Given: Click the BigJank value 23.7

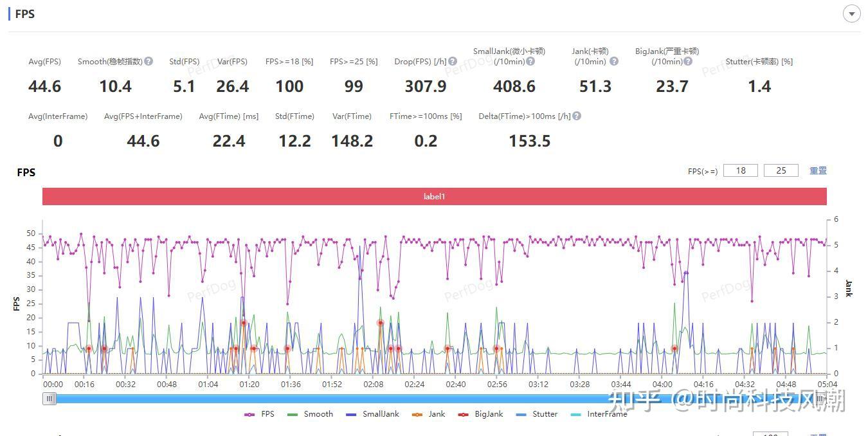Looking at the screenshot, I should [x=672, y=86].
